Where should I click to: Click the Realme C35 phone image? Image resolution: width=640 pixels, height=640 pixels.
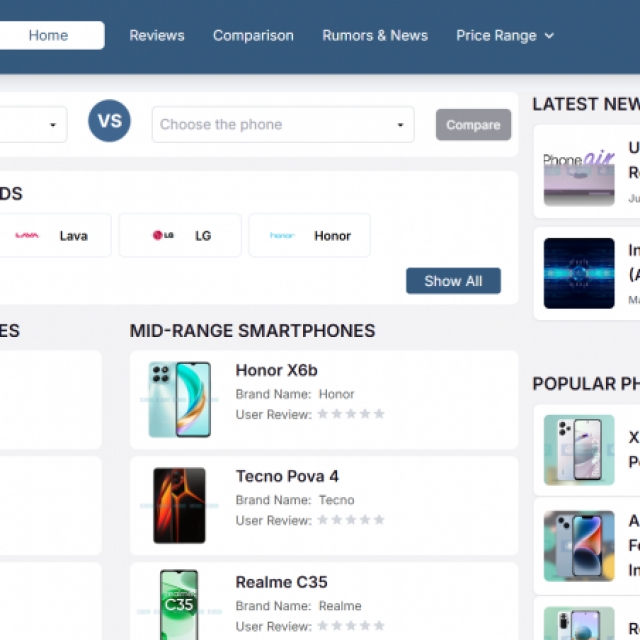click(x=179, y=605)
